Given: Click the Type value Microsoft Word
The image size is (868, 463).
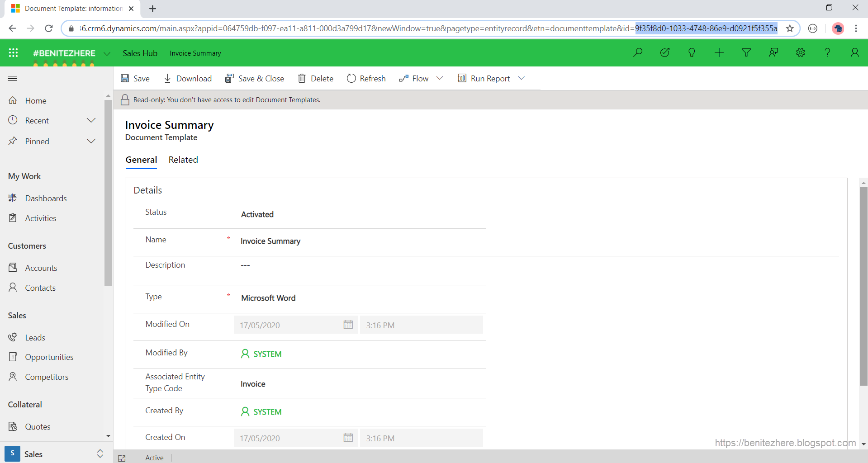Looking at the screenshot, I should (x=268, y=298).
